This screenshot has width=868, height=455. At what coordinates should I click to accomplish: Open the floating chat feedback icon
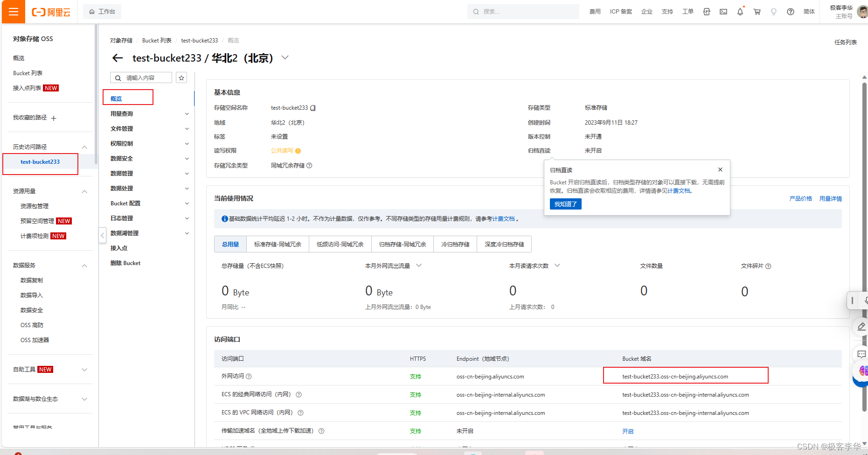(861, 354)
